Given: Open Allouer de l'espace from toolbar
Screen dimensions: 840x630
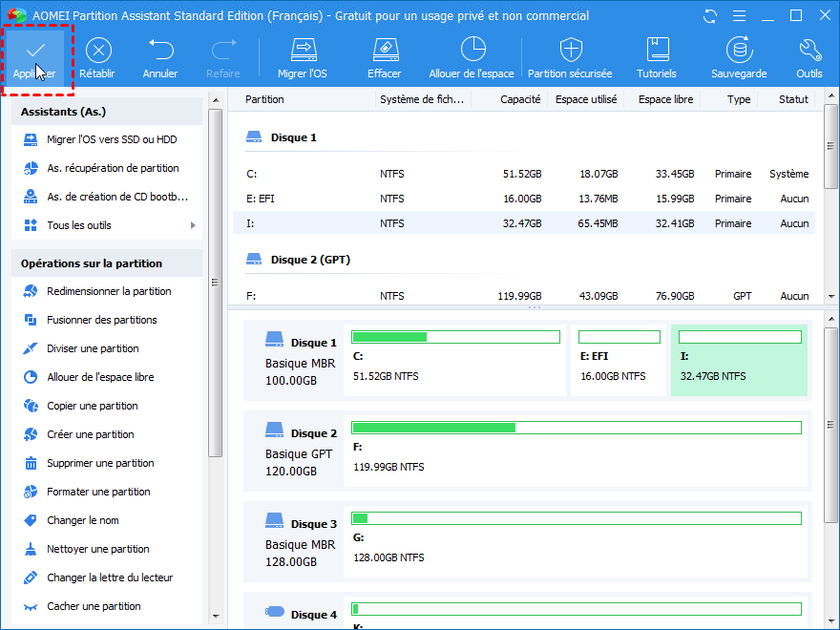Looking at the screenshot, I should point(472,51).
